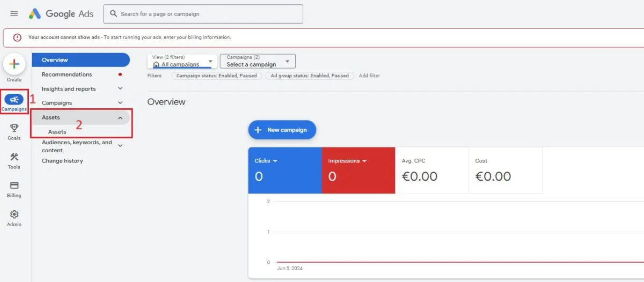Open the All campaigns view dropdown
The image size is (644, 282).
click(x=182, y=61)
